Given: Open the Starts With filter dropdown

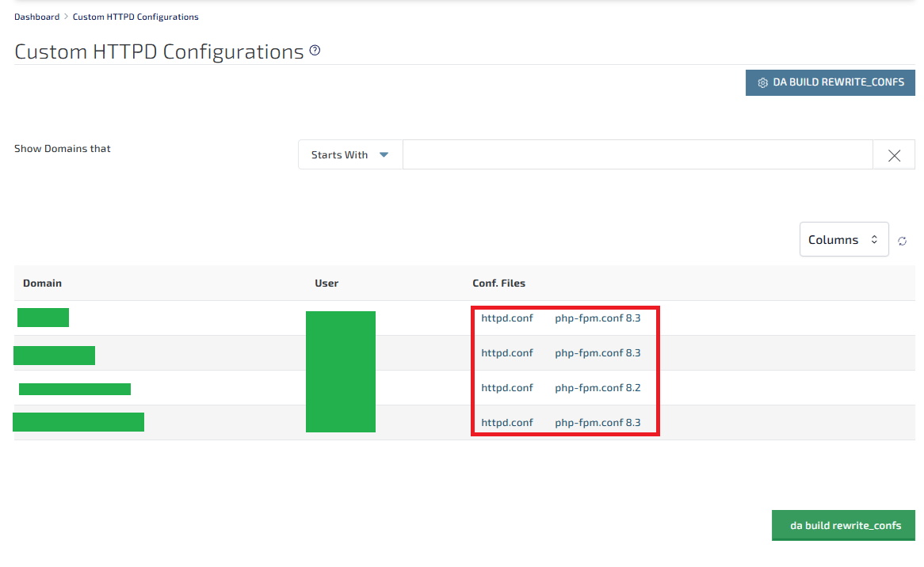Looking at the screenshot, I should (x=350, y=155).
